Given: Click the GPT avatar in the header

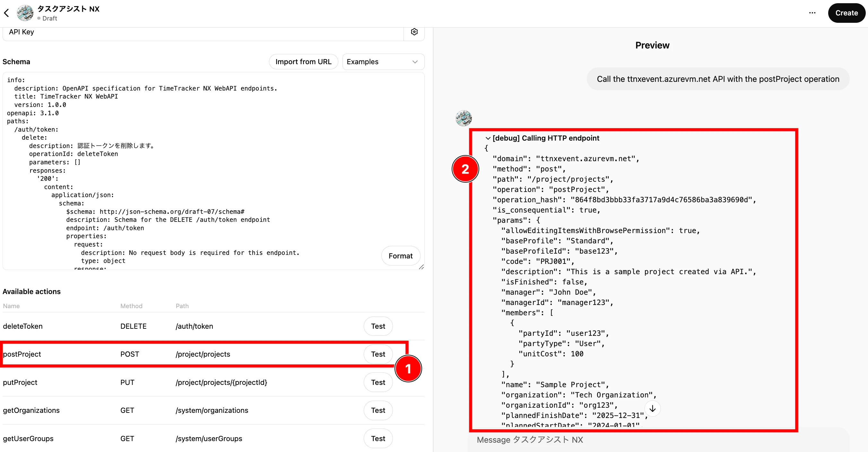Looking at the screenshot, I should click(x=25, y=13).
